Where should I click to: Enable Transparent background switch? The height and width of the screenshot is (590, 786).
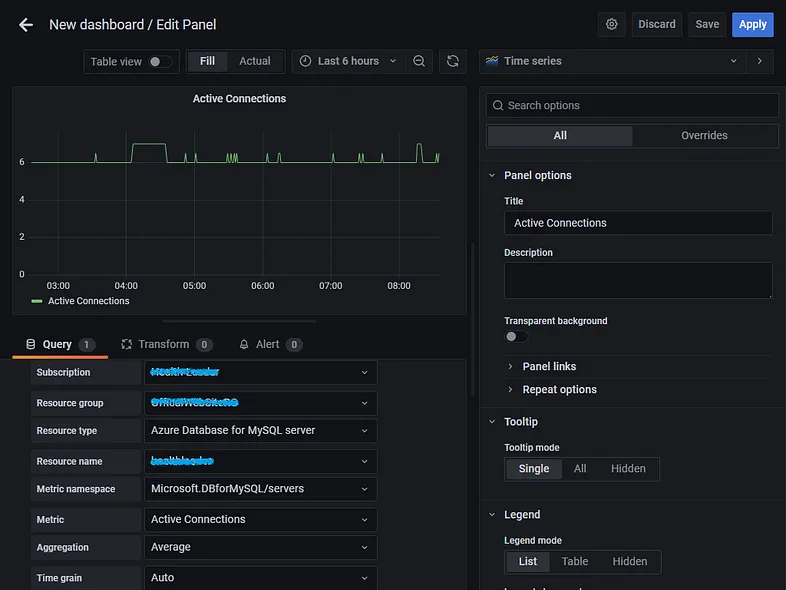click(515, 336)
